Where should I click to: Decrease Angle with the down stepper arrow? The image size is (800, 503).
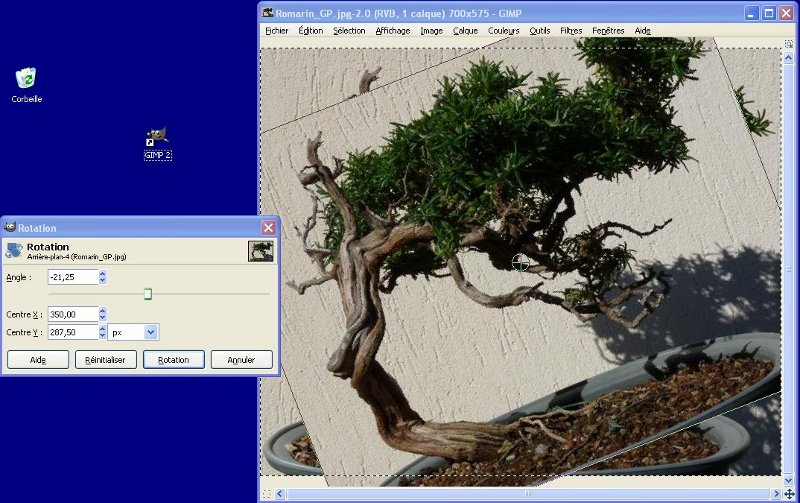tap(103, 281)
